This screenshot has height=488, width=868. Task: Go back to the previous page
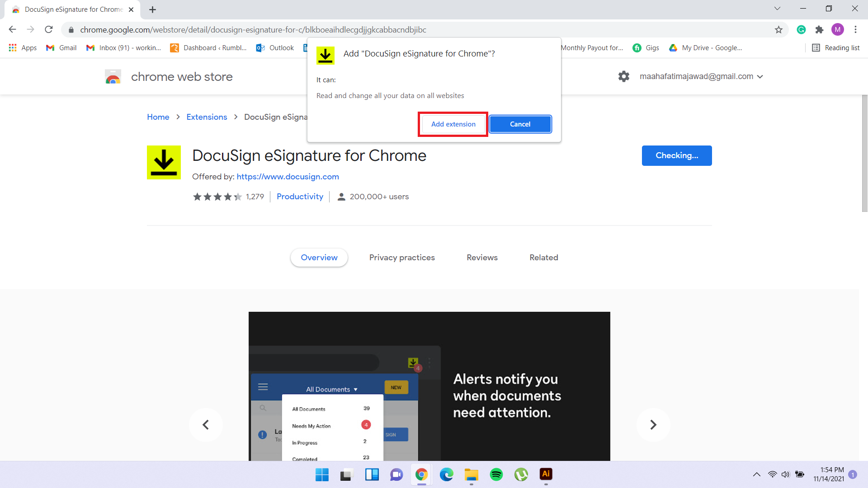[x=12, y=29]
